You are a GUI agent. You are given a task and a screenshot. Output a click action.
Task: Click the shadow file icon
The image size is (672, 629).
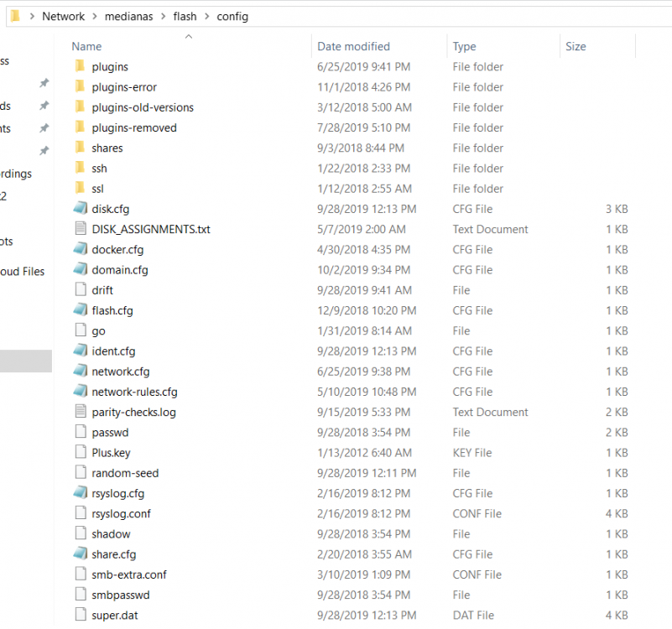pyautogui.click(x=81, y=533)
